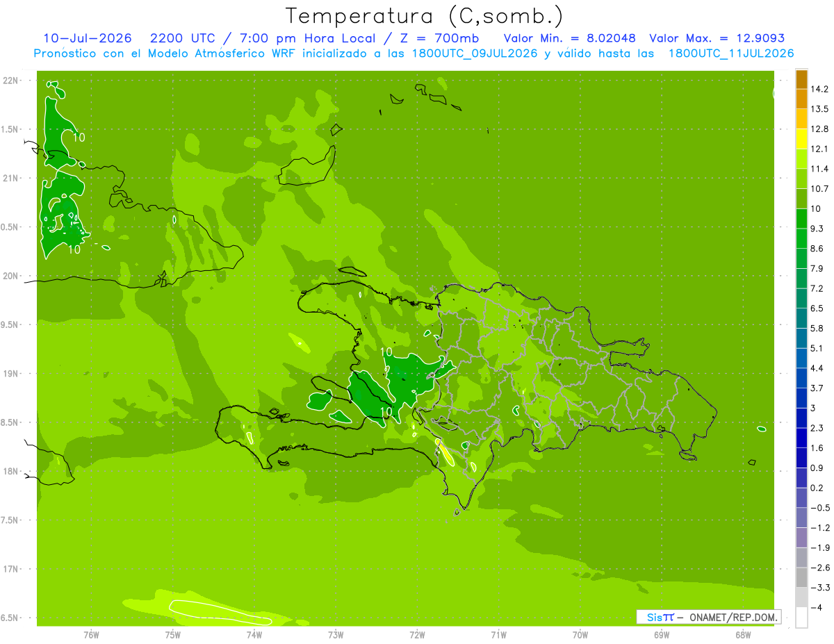Click the "72W" longitude label

point(417,635)
